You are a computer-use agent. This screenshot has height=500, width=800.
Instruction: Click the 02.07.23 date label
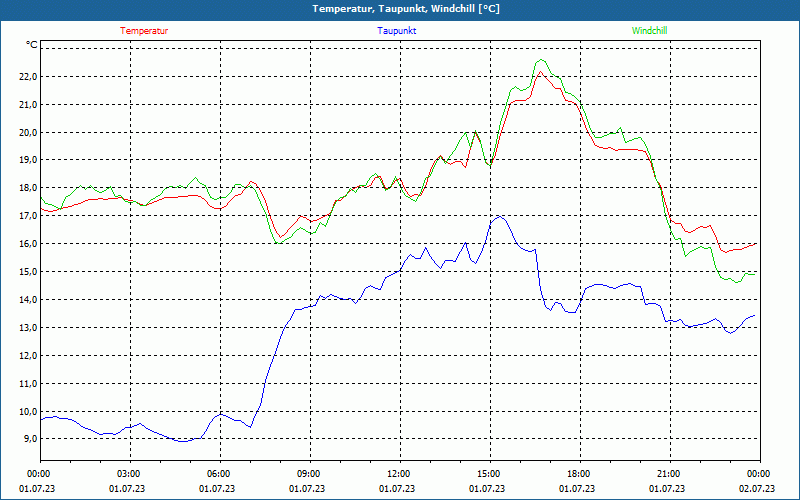[757, 489]
